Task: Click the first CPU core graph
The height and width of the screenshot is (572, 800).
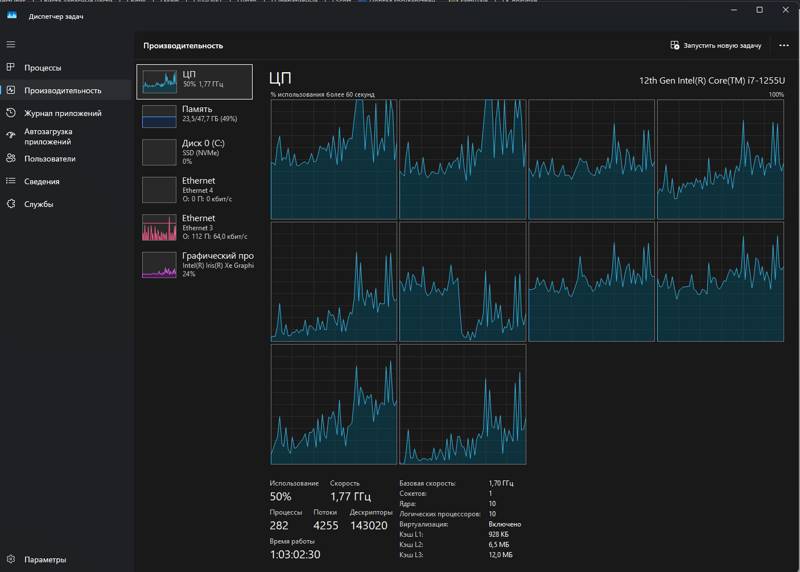Action: 333,159
